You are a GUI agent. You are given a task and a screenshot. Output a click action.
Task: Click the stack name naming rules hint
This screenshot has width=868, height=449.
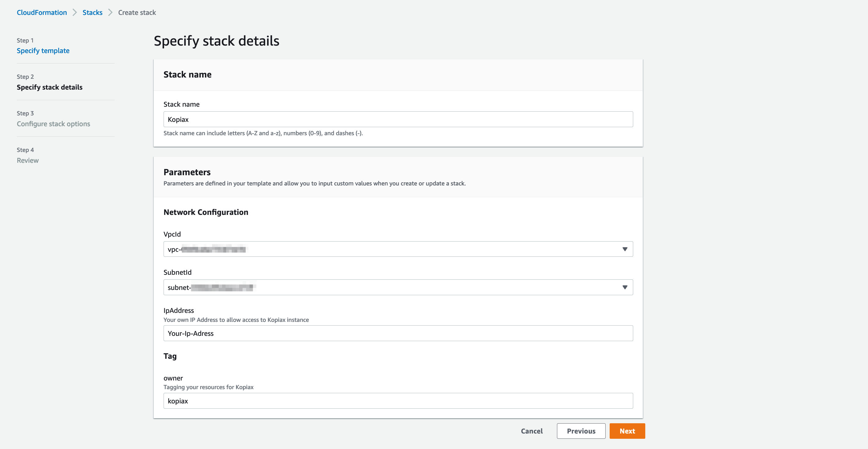click(x=263, y=133)
